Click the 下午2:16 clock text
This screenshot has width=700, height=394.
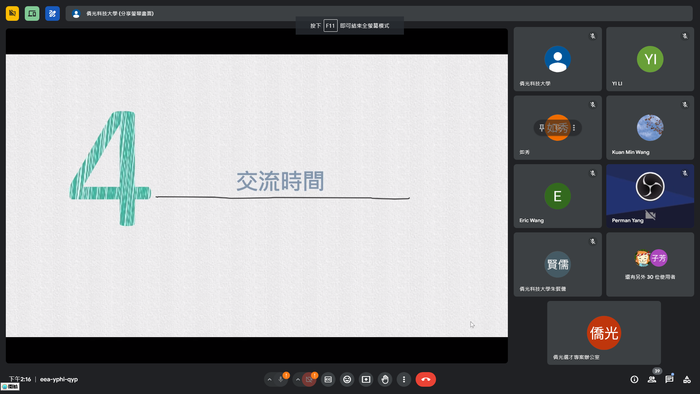(x=20, y=379)
